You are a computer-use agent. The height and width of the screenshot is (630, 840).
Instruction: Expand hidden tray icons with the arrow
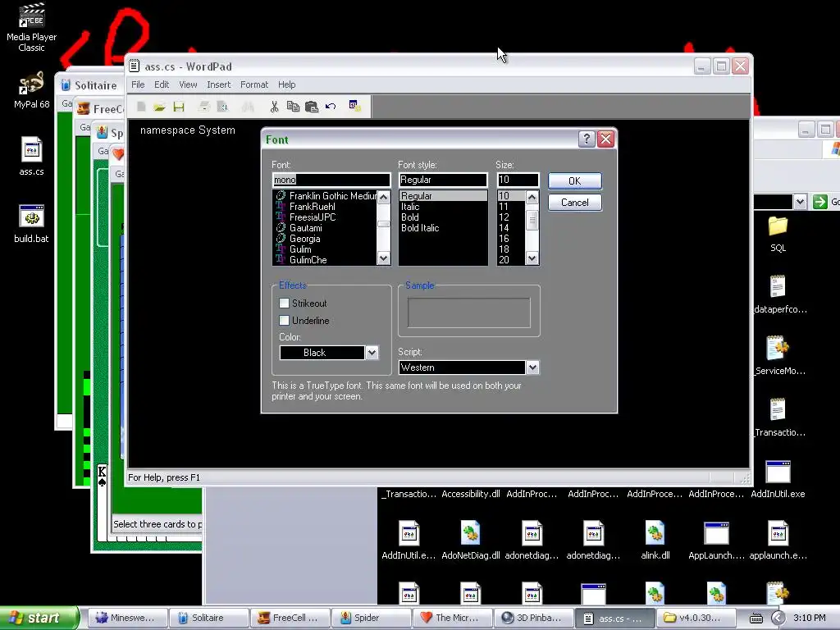click(778, 619)
